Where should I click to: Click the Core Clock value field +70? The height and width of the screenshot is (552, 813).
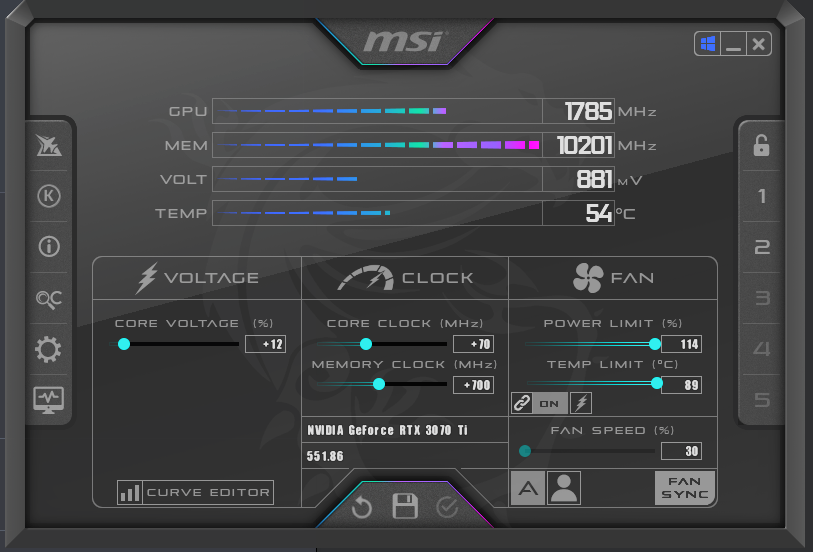[x=473, y=344]
